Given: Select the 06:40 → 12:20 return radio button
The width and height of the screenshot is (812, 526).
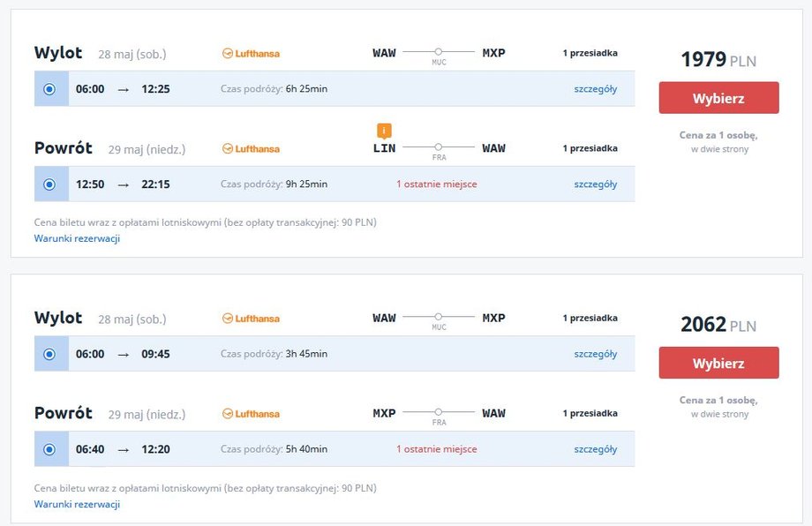Looking at the screenshot, I should click(x=49, y=449).
